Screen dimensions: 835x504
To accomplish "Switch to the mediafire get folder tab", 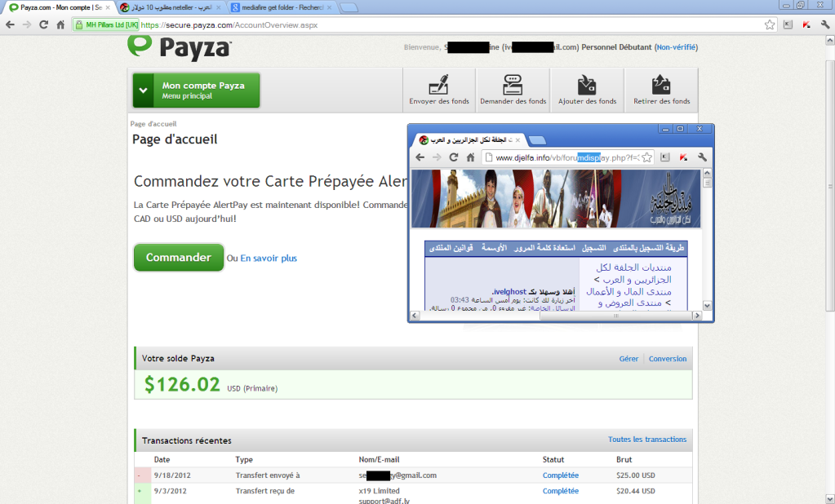I will (x=281, y=7).
